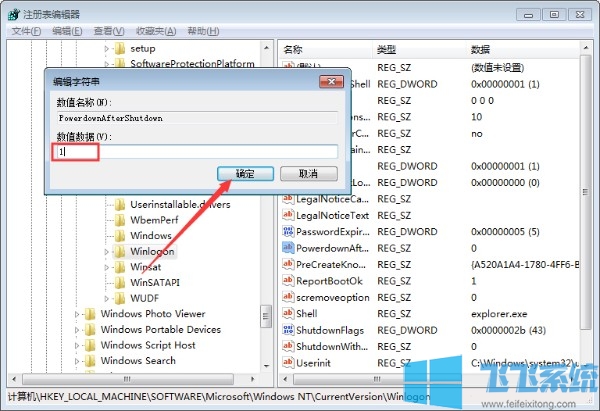Image resolution: width=600 pixels, height=411 pixels.
Task: Expand Windows Portable Devices node
Action: (77, 330)
